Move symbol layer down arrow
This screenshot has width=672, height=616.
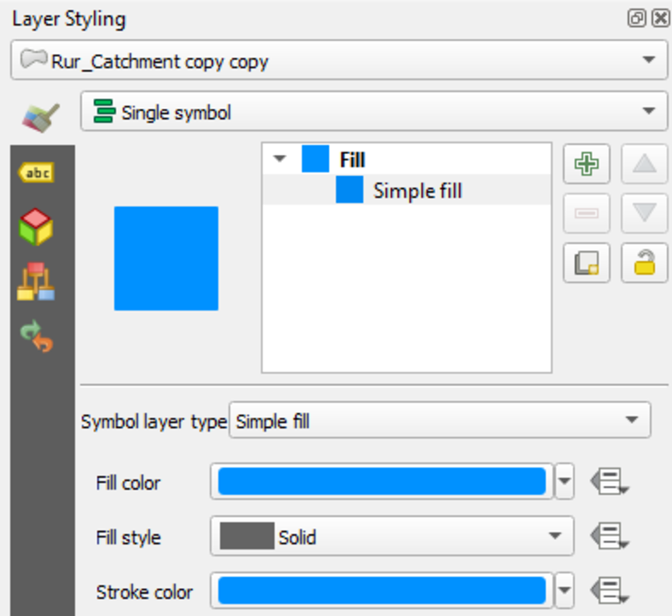tap(644, 213)
